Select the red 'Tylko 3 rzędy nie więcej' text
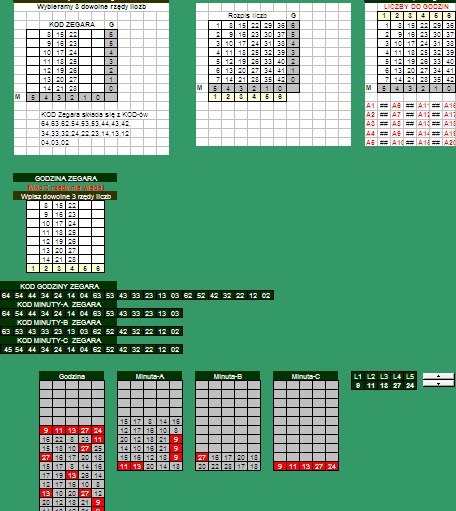Image resolution: width=456 pixels, height=511 pixels. click(65, 187)
